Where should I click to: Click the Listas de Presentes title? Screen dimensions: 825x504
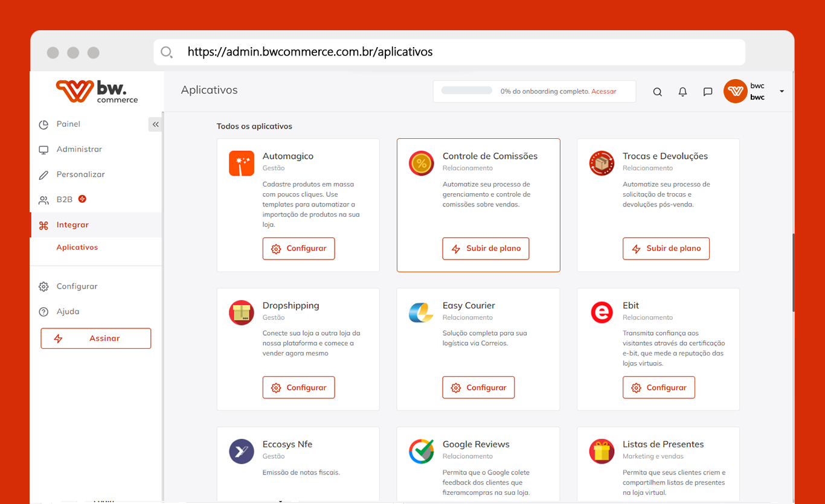coord(663,444)
